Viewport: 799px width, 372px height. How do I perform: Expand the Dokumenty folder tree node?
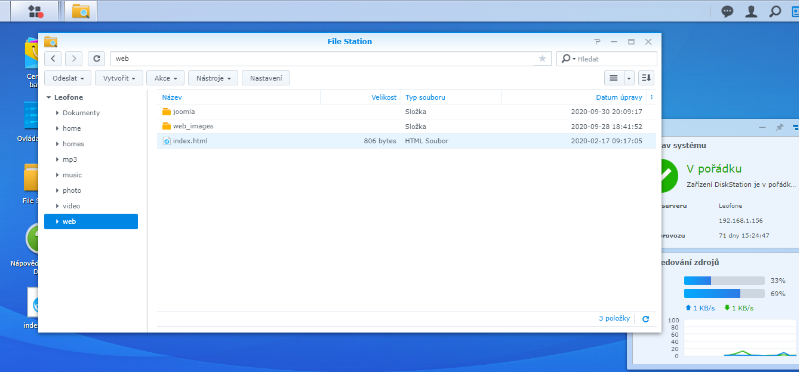[57, 113]
